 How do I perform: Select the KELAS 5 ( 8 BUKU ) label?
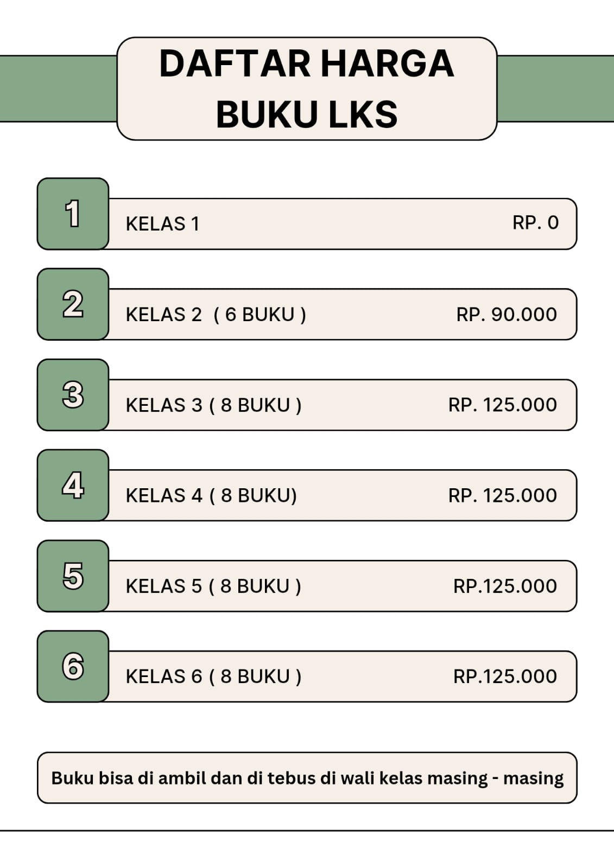click(213, 586)
